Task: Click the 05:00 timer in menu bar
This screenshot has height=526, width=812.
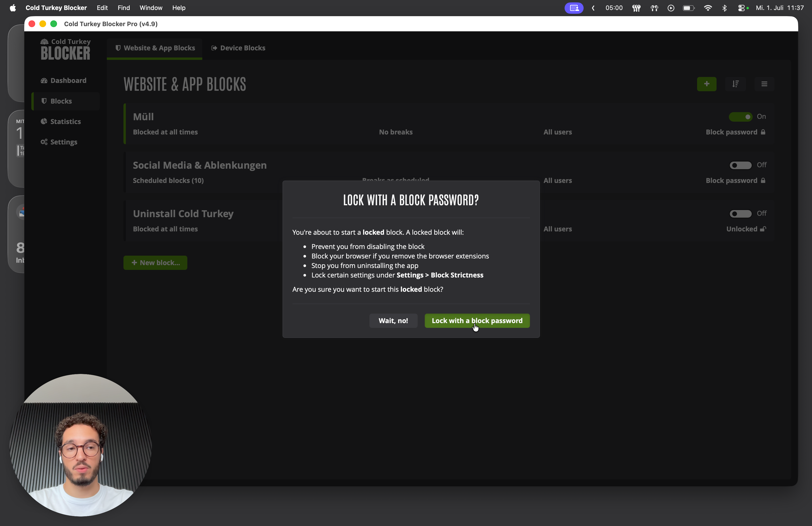Action: pos(614,8)
